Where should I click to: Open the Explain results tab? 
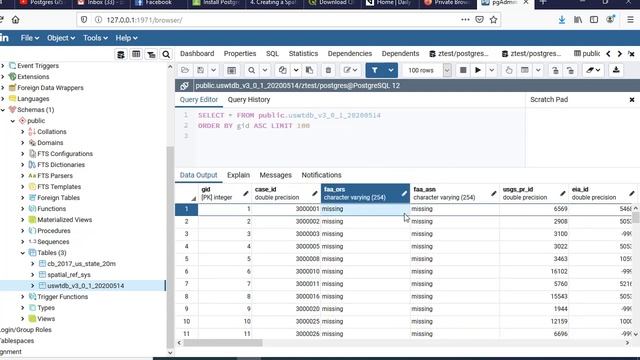238,175
